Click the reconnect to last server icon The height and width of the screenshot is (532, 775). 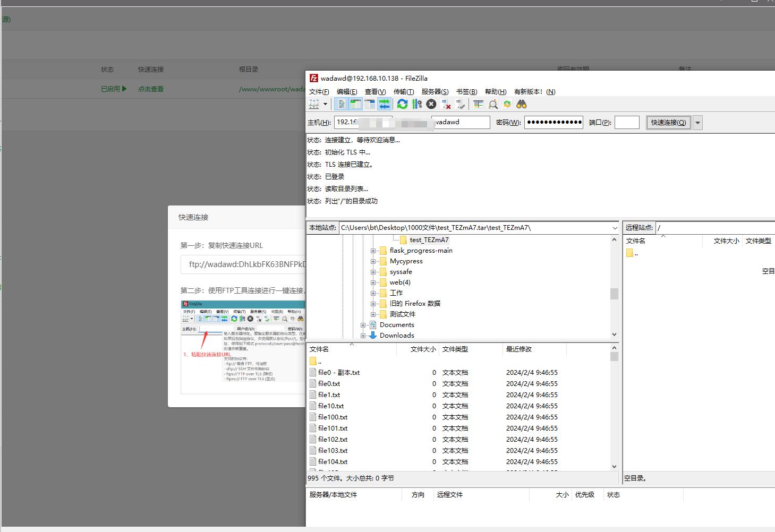(x=461, y=104)
